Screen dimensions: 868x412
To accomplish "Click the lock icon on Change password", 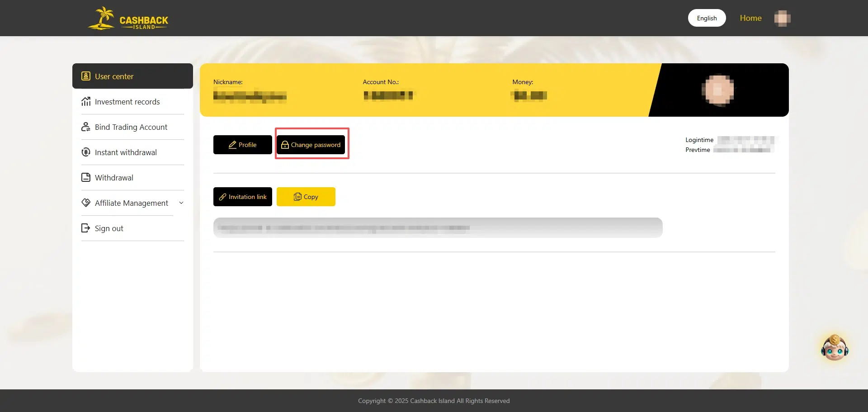I will 285,145.
